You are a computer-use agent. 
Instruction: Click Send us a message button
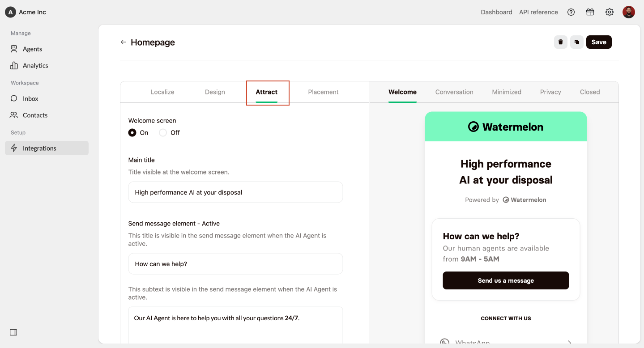coord(506,280)
